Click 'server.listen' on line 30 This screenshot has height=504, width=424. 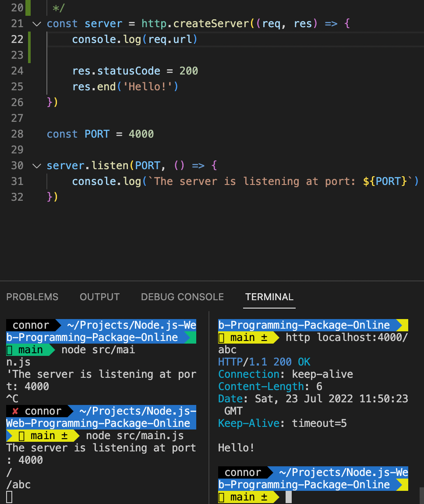(x=88, y=166)
